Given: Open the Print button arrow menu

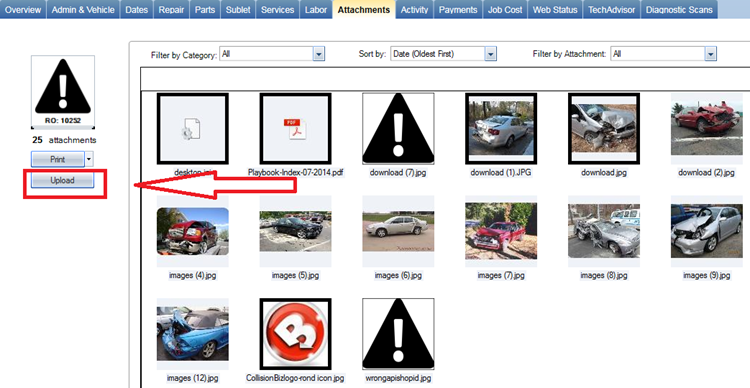Looking at the screenshot, I should [x=89, y=159].
